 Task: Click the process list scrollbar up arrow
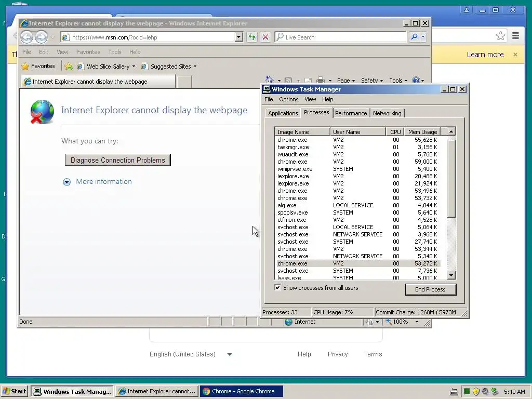click(451, 131)
